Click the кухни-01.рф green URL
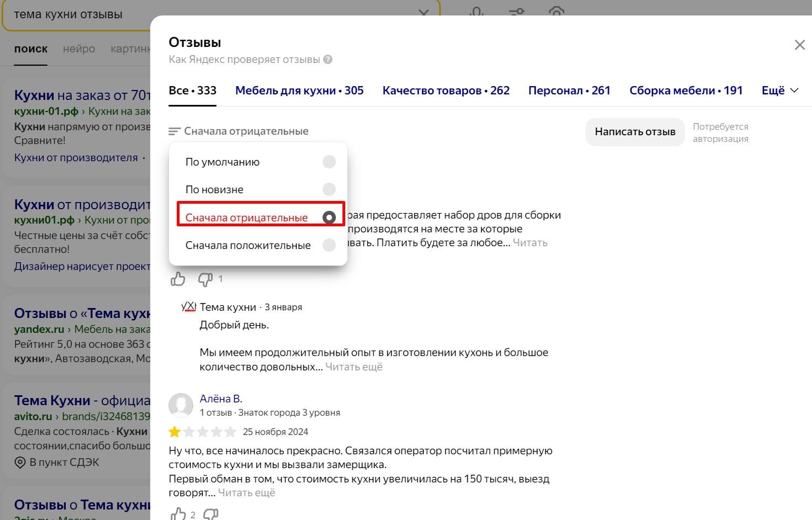Image resolution: width=812 pixels, height=520 pixels. coord(46,111)
